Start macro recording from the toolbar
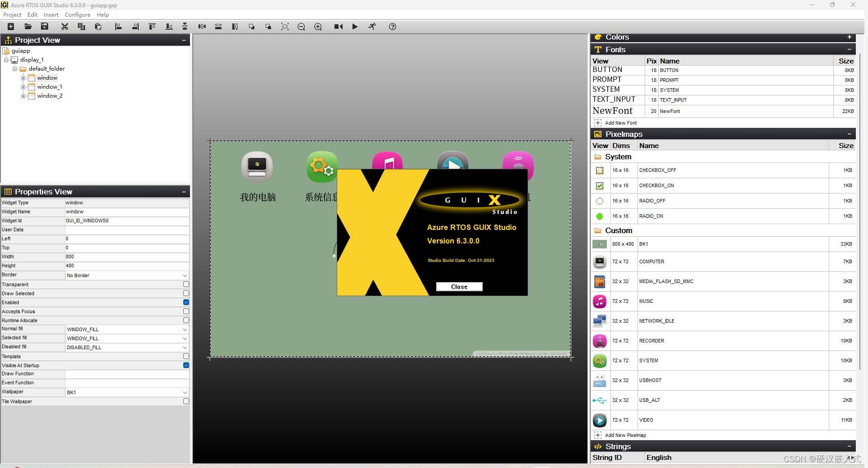 (x=339, y=27)
